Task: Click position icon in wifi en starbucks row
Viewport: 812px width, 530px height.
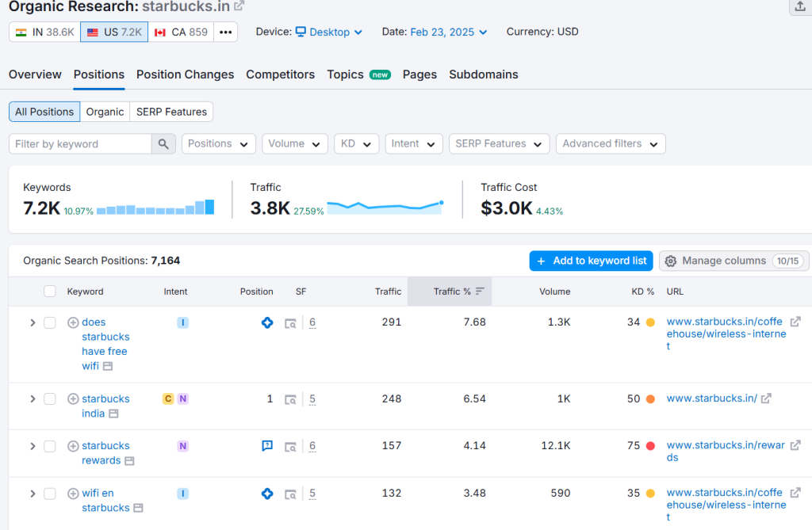Action: [267, 494]
